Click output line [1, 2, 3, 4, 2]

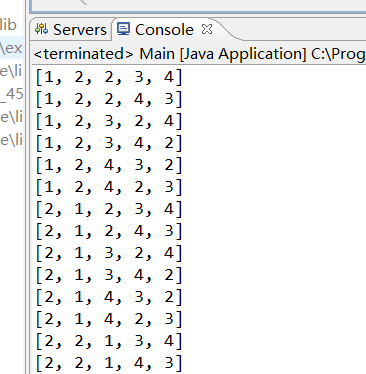pos(109,143)
